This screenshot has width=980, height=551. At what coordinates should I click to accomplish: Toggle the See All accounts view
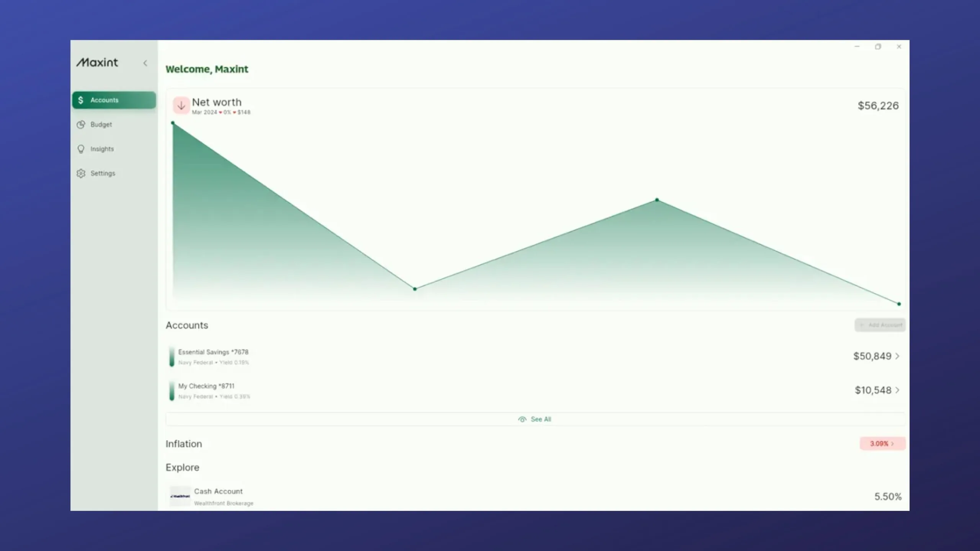coord(535,419)
